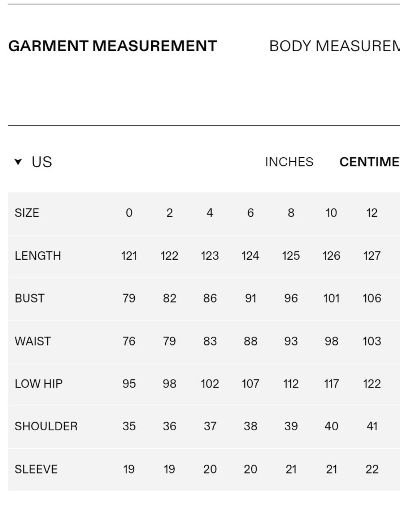400x532 pixels.
Task: Select size 8 column header
Action: (291, 213)
